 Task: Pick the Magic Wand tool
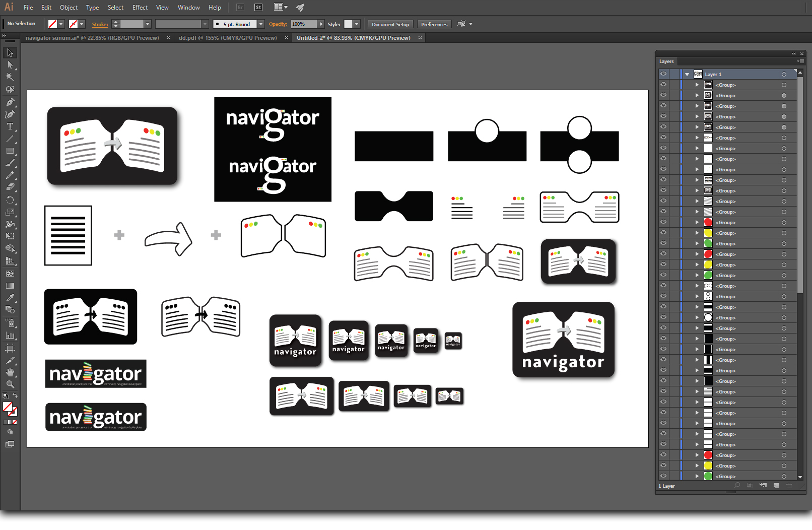10,77
